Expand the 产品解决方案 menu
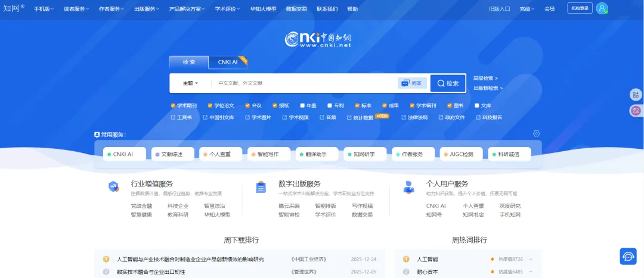Screen dimensions: 644x278 tap(187, 8)
